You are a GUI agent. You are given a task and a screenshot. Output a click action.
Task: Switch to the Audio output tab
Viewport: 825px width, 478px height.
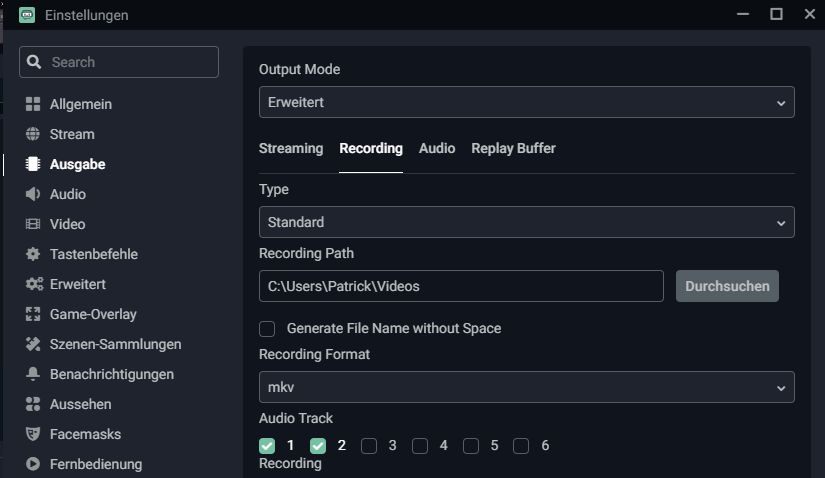click(x=437, y=148)
